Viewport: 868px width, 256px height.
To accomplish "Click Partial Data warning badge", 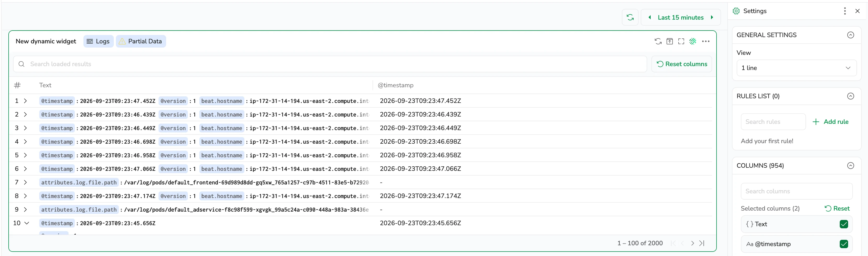I will tap(140, 41).
